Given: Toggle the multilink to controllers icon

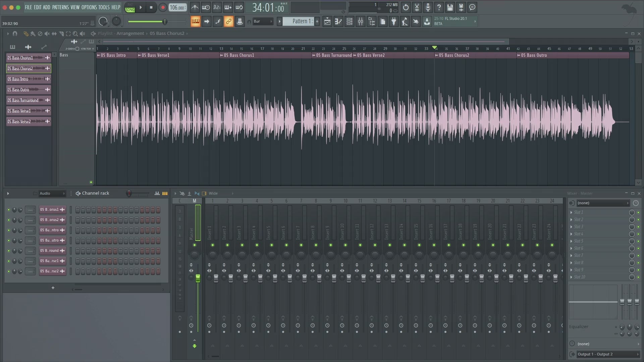Looking at the screenshot, I should (x=228, y=21).
